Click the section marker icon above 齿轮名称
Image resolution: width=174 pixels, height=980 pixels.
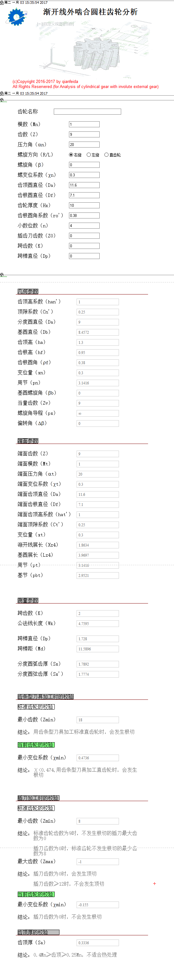pyautogui.click(x=2, y=100)
